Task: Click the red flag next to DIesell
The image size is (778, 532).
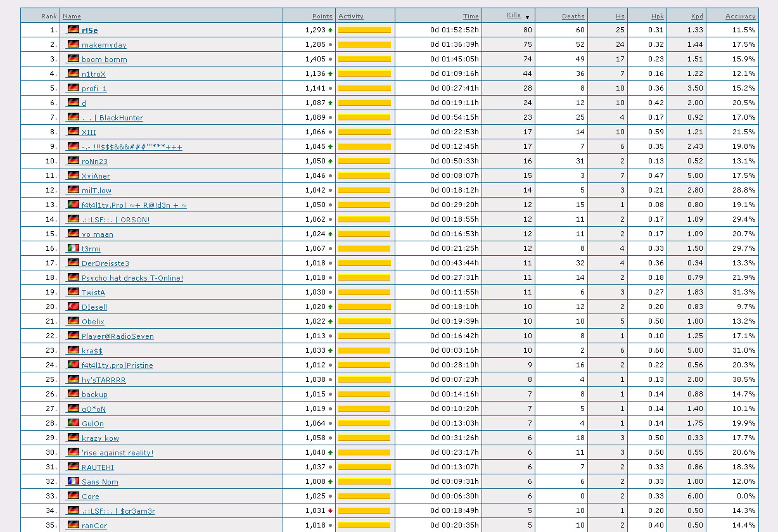Action: click(73, 307)
